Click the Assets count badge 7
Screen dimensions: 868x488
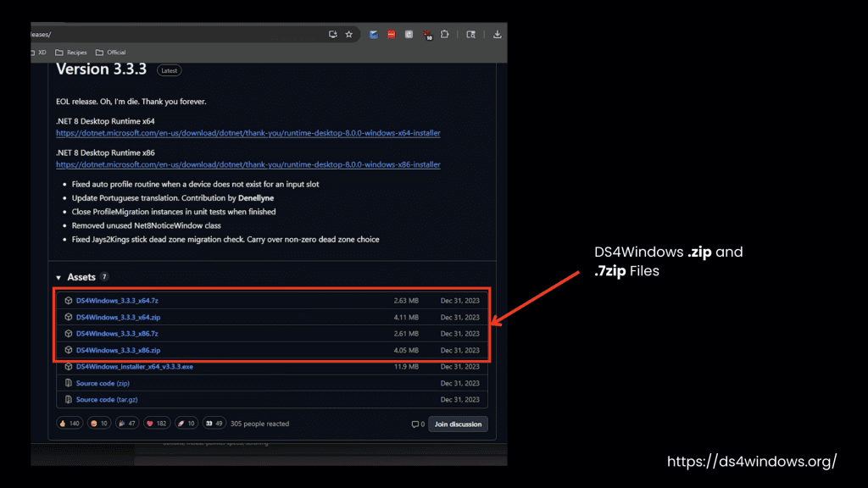click(x=104, y=277)
